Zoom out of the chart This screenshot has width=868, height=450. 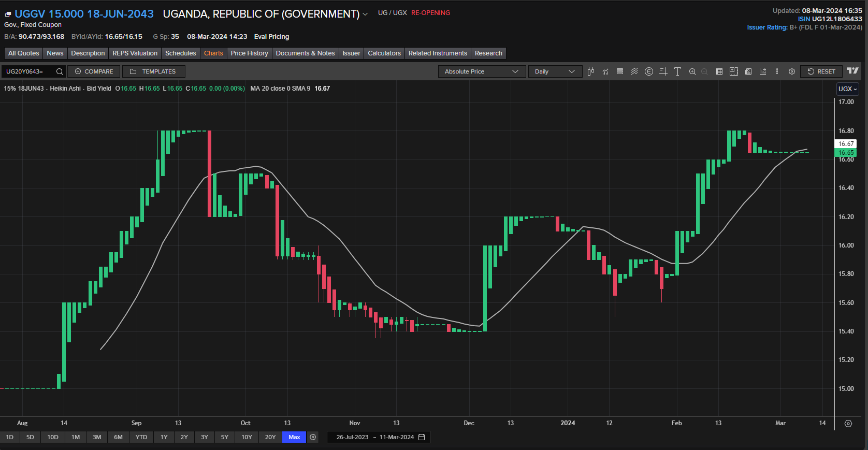pos(704,71)
